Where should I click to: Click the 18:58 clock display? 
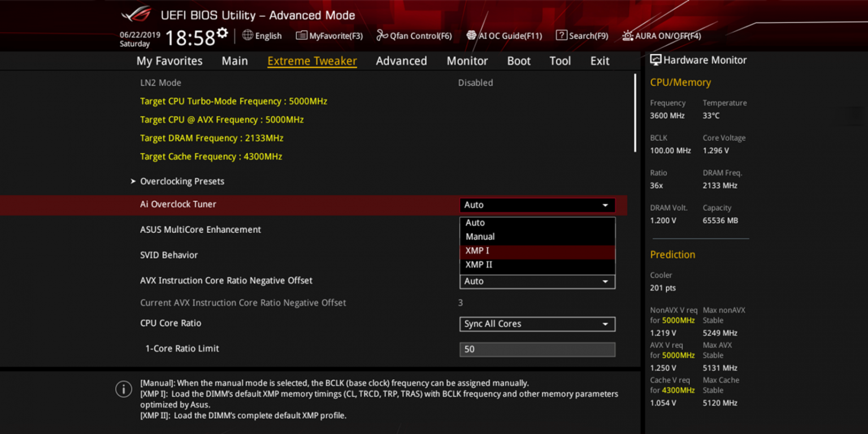pyautogui.click(x=190, y=38)
